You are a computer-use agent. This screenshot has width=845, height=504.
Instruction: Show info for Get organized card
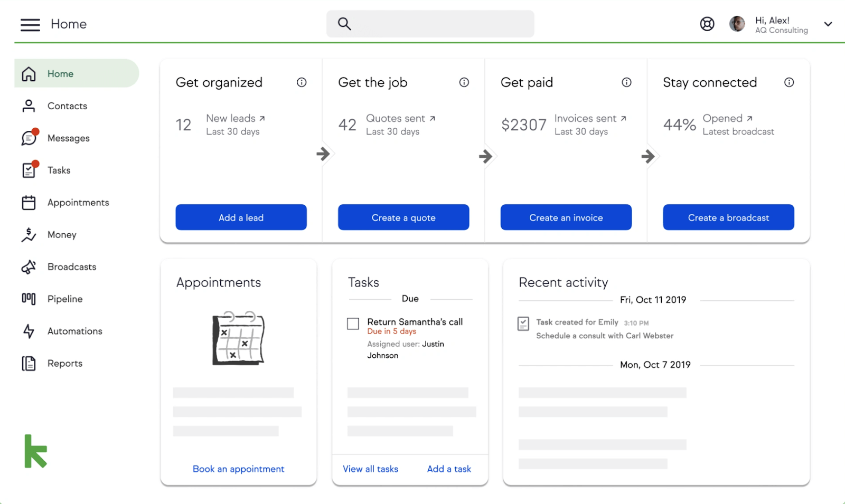click(x=302, y=82)
